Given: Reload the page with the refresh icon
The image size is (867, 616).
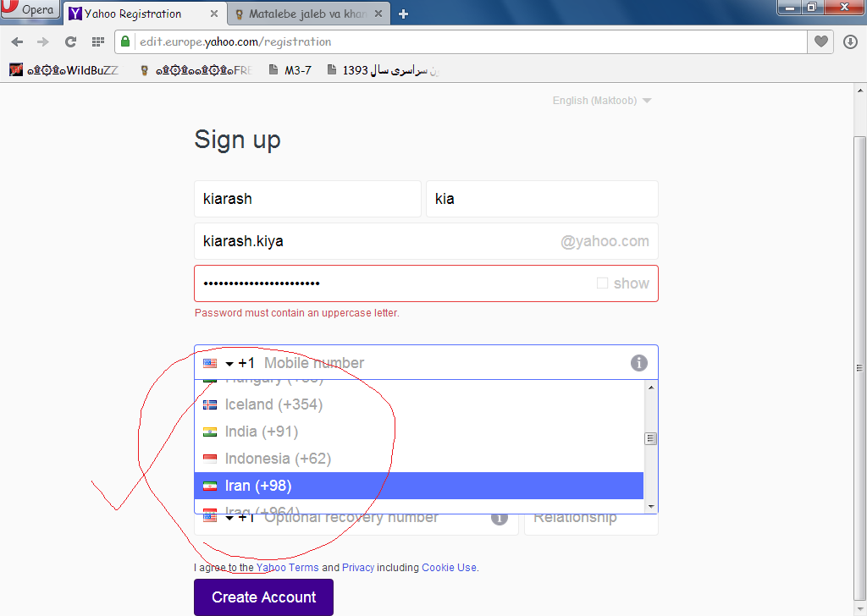Looking at the screenshot, I should coord(70,42).
